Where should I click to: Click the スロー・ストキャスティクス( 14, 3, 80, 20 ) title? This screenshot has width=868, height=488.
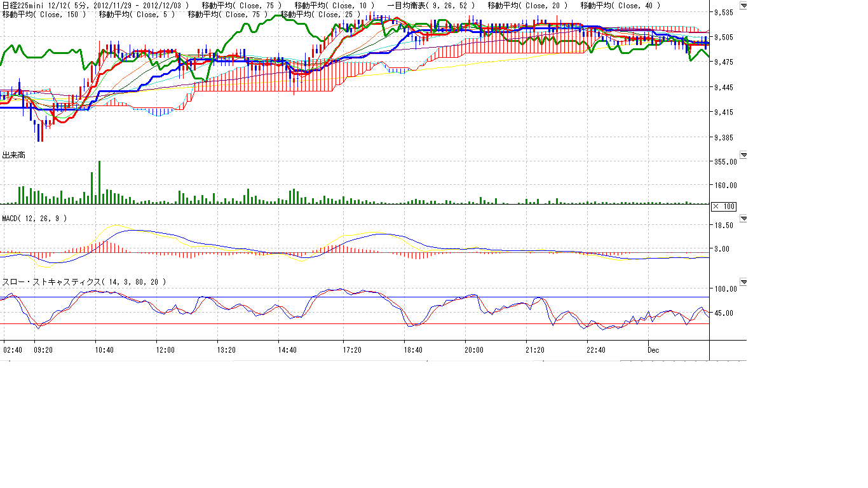click(84, 282)
